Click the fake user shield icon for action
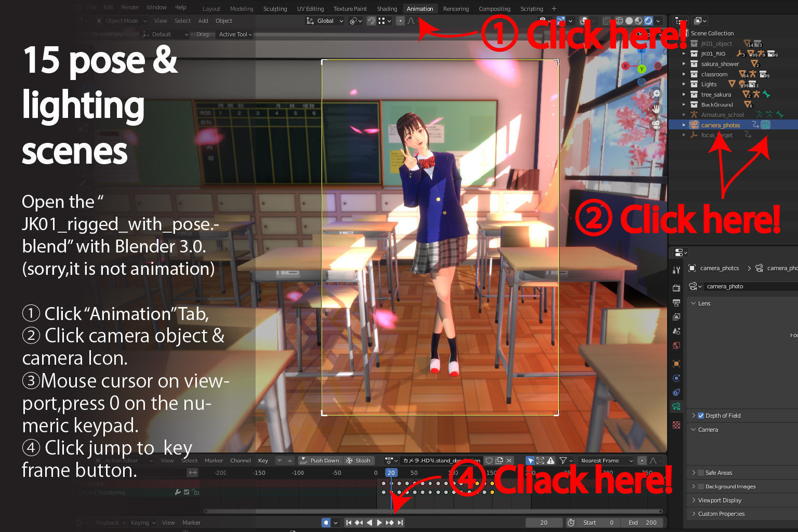The height and width of the screenshot is (532, 798). coord(489,460)
